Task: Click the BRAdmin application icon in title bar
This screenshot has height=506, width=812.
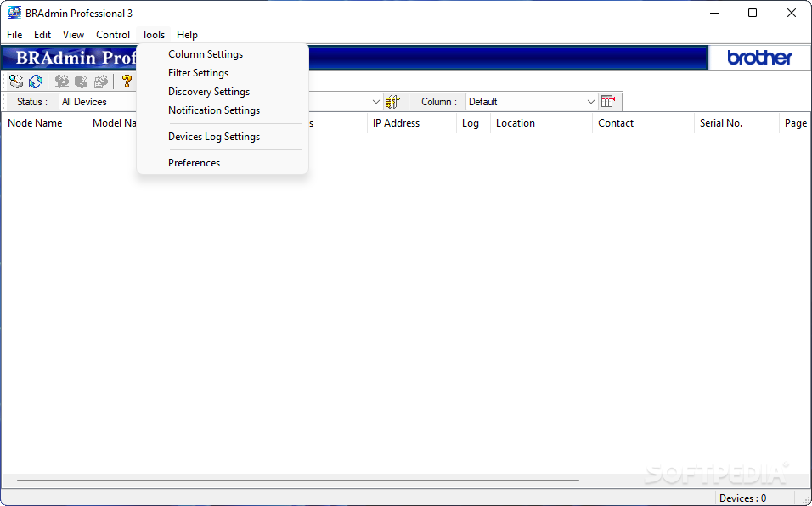Action: click(14, 13)
